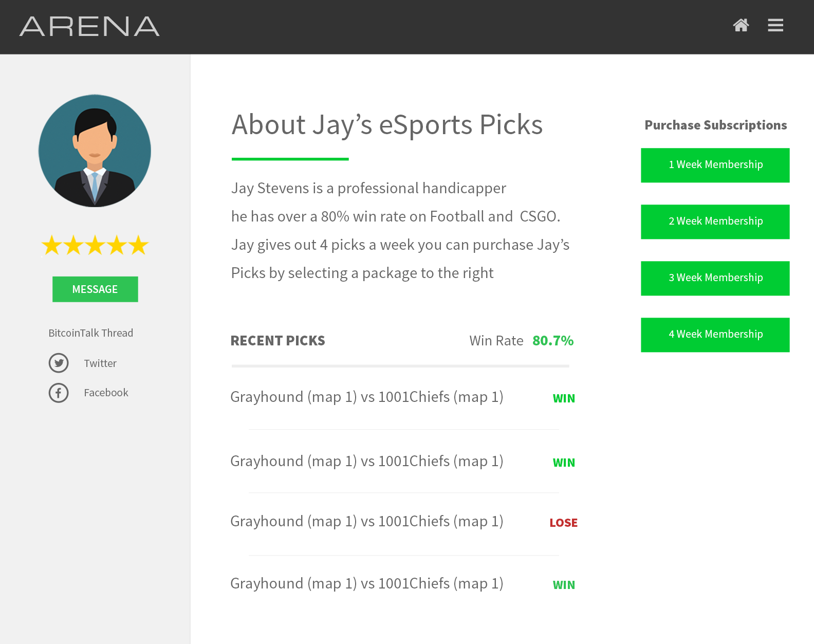The width and height of the screenshot is (814, 644).
Task: Click the Facebook circle icon
Action: (59, 393)
